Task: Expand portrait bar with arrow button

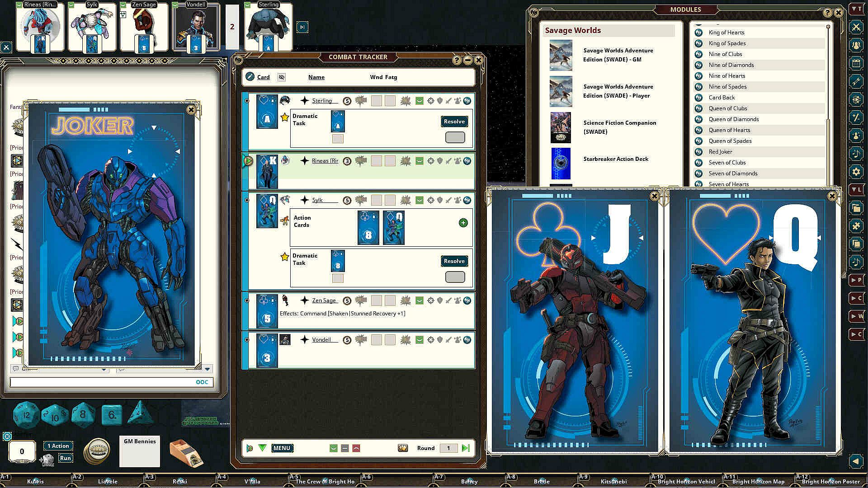Action: tap(302, 27)
